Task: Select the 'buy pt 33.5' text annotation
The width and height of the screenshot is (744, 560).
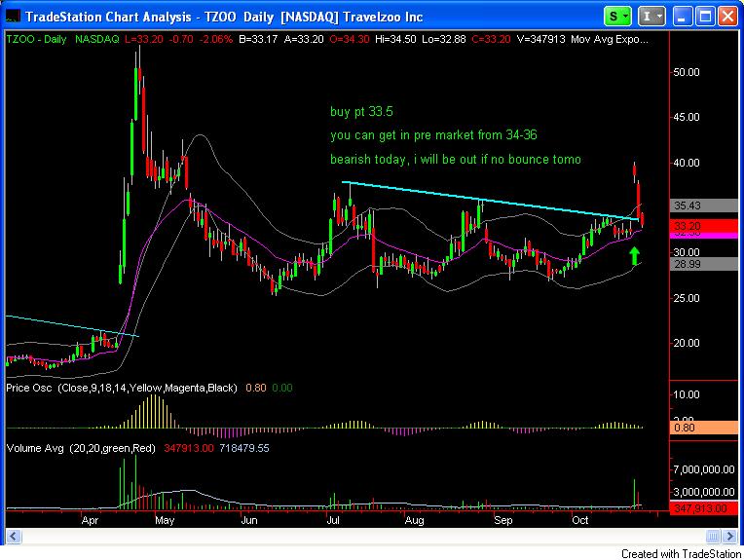Action: (x=361, y=112)
